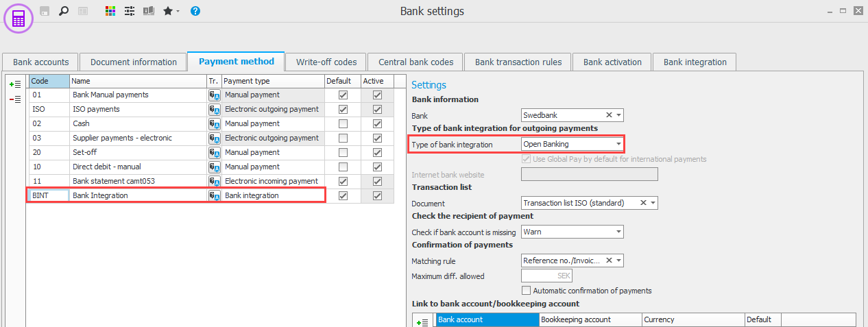The width and height of the screenshot is (868, 327).
Task: Open search with the magnifying glass icon
Action: (64, 11)
